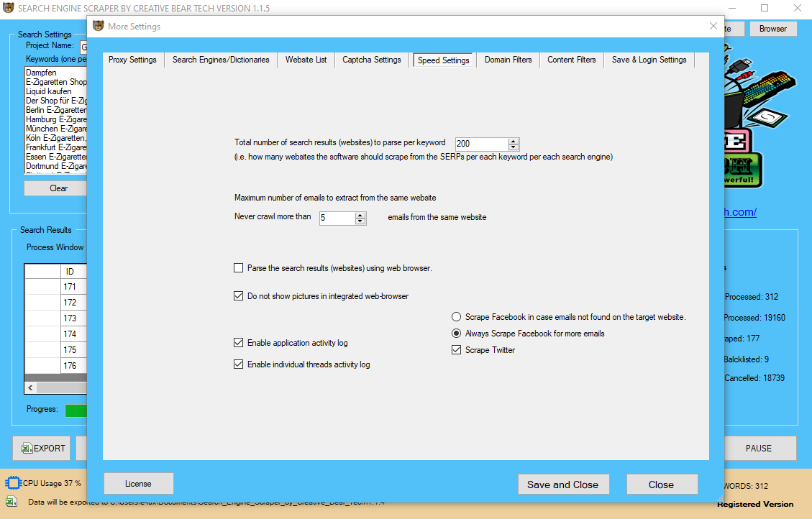Click the Close button in More Settings

[x=662, y=484]
